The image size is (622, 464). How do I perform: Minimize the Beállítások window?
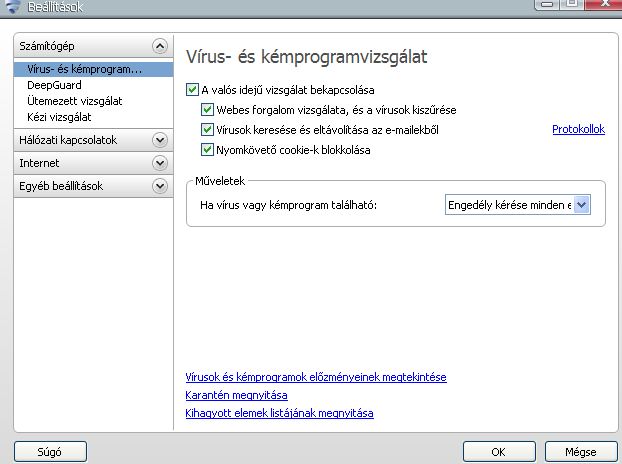coord(547,4)
